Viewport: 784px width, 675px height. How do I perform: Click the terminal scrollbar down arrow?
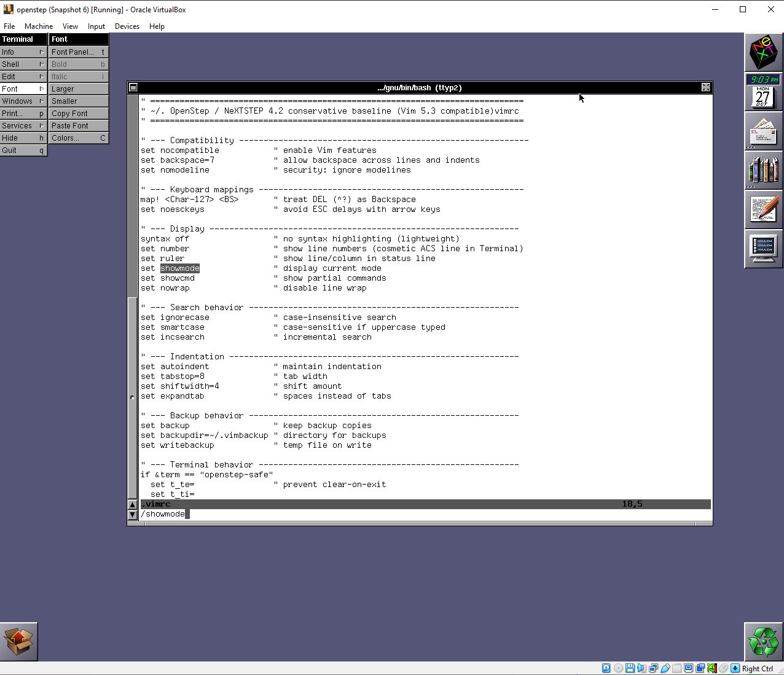[133, 515]
